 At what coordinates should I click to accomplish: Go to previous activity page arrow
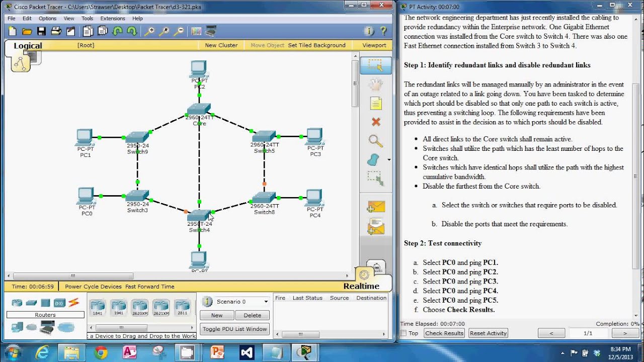pos(551,333)
